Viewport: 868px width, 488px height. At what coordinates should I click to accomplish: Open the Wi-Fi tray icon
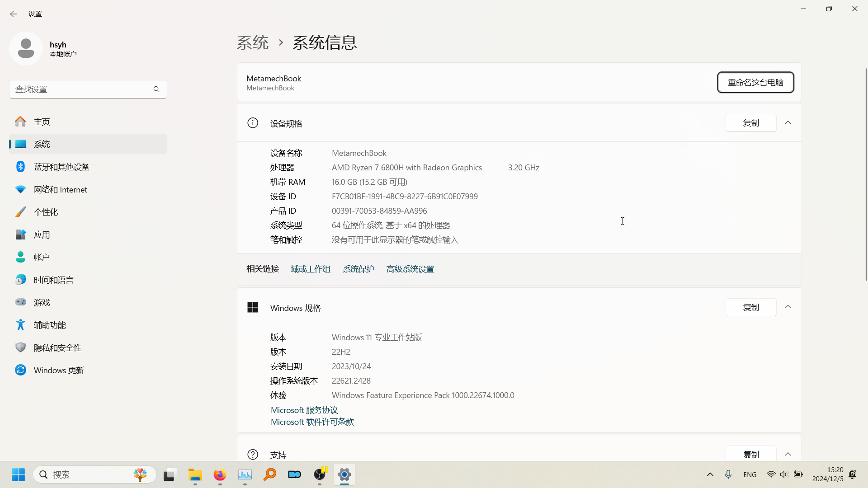tap(771, 474)
